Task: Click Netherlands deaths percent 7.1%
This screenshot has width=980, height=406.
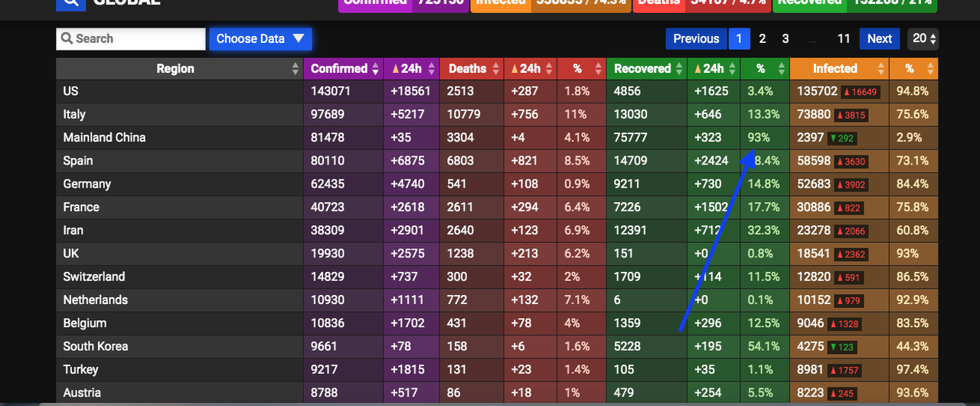Action: (577, 300)
